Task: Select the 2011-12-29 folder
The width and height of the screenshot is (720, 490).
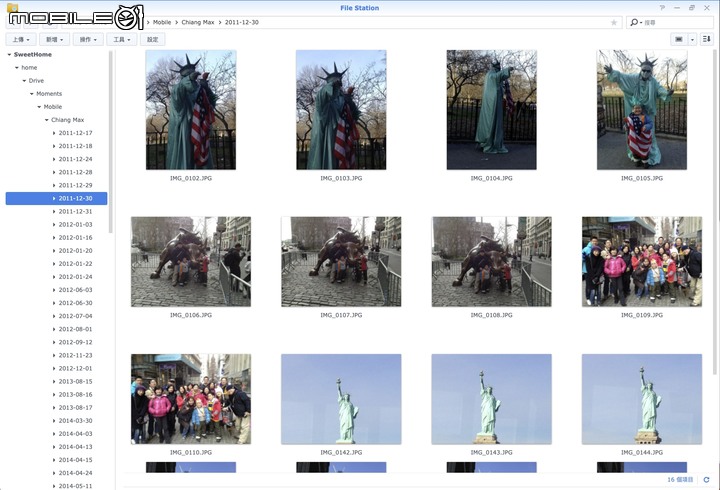Action: point(75,186)
